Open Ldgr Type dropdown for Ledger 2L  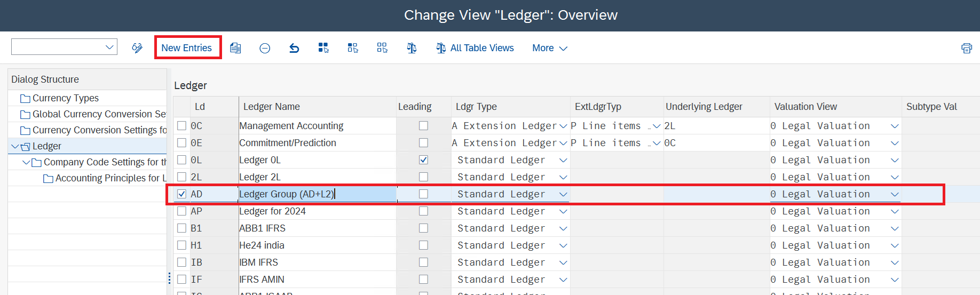[x=563, y=177]
